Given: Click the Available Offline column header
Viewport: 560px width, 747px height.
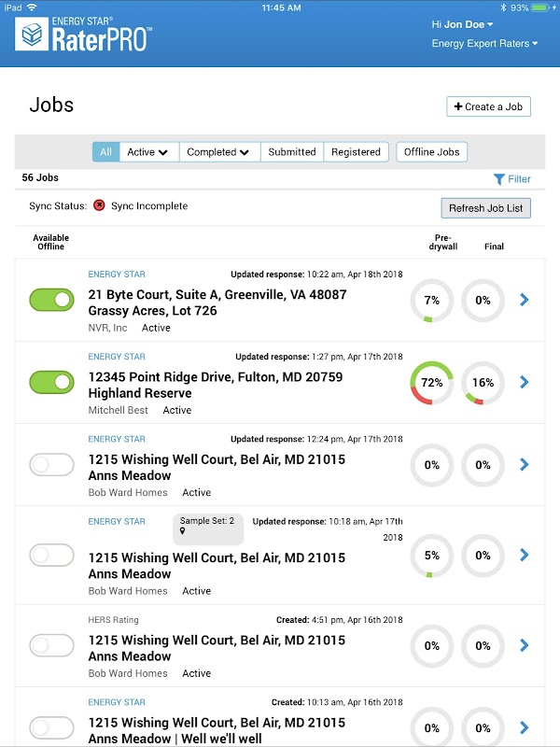Looking at the screenshot, I should pos(51,242).
